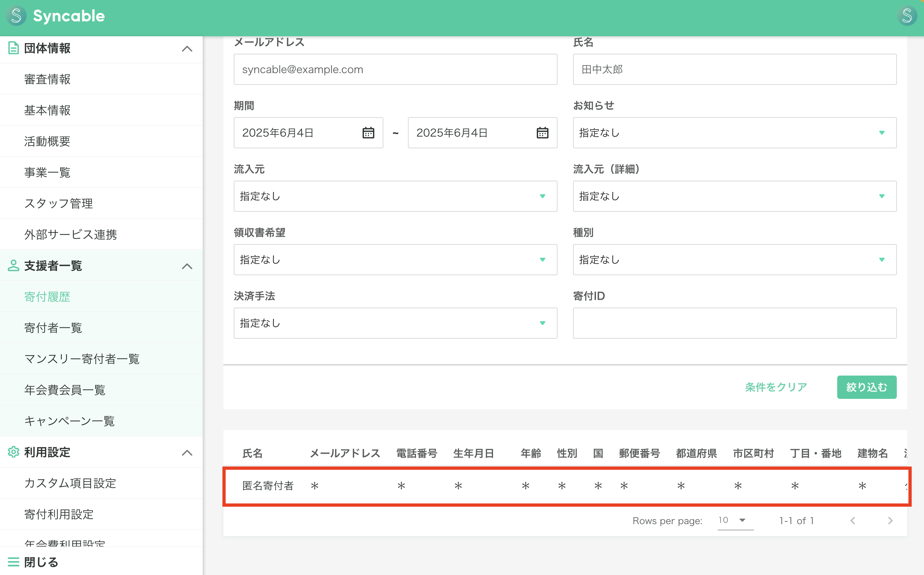Click the previous page arrow
Image resolution: width=924 pixels, height=575 pixels.
pyautogui.click(x=853, y=521)
